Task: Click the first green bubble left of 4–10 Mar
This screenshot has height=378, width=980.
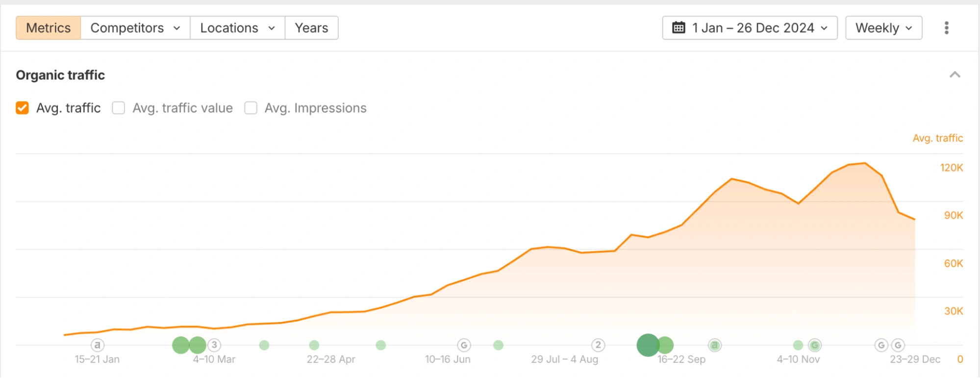Action: pyautogui.click(x=180, y=345)
